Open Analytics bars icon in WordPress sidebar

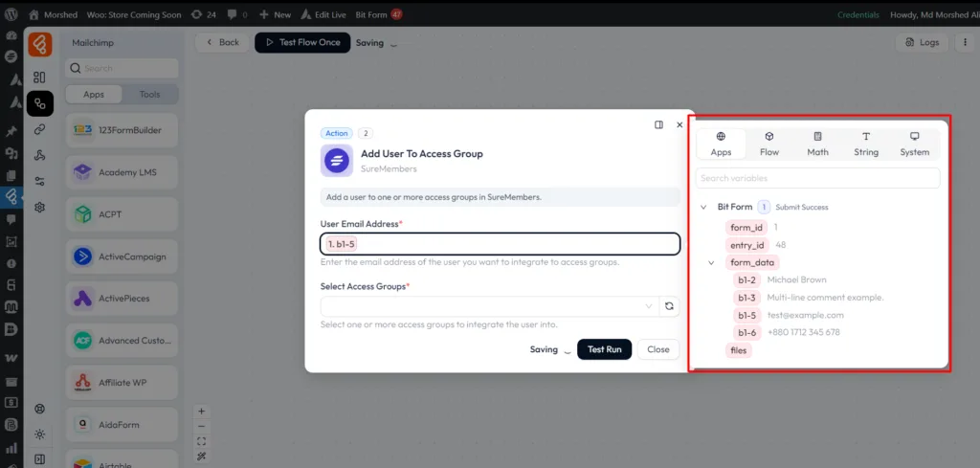(x=11, y=448)
